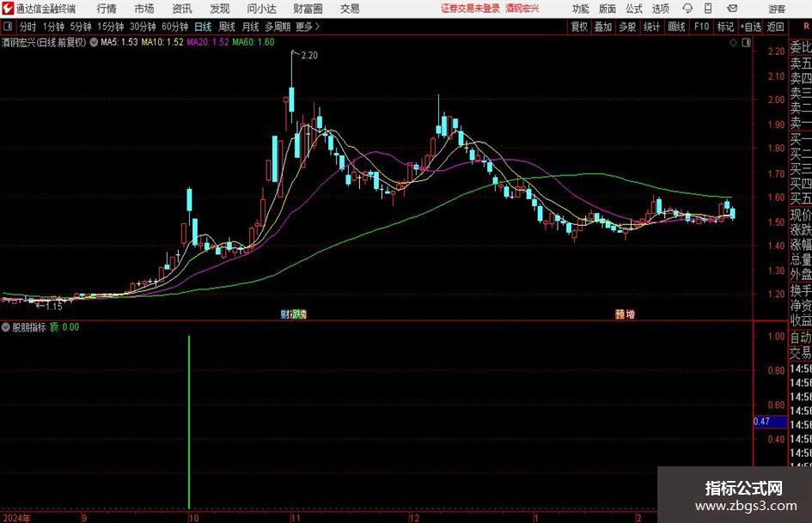Open the 多周期 multi-period view

(278, 27)
